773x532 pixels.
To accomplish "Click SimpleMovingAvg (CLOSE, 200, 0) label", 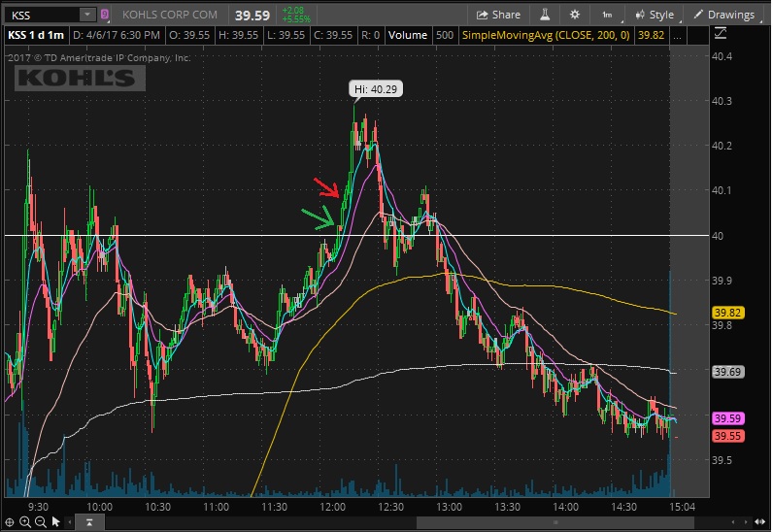I will (546, 36).
